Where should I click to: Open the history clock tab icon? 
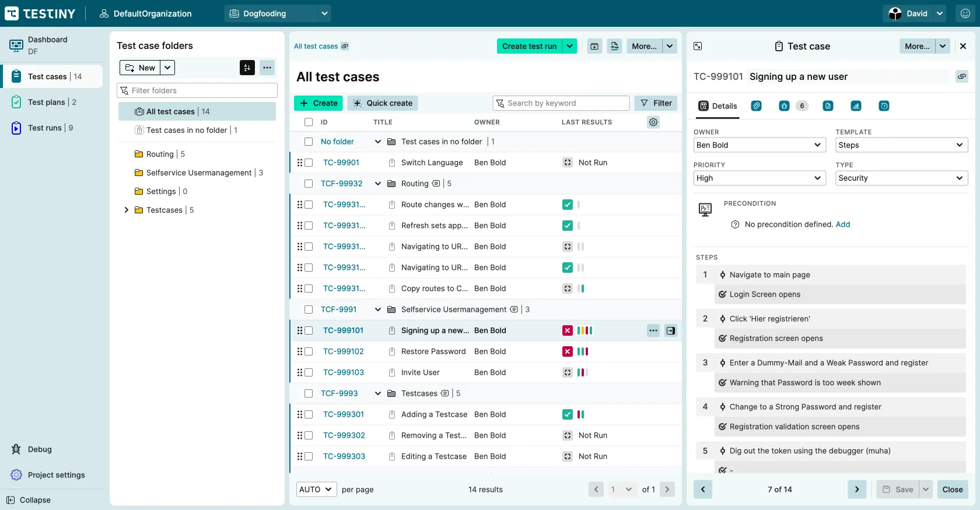pyautogui.click(x=884, y=106)
